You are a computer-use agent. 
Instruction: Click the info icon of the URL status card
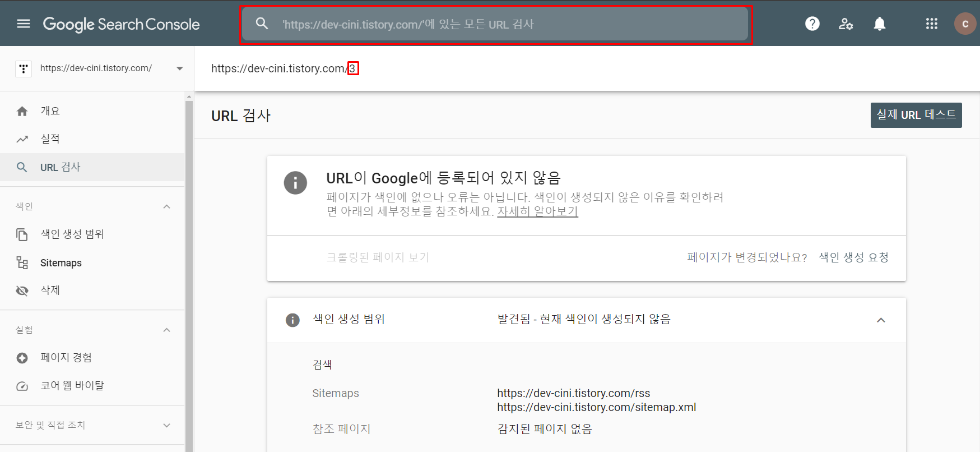[x=295, y=183]
